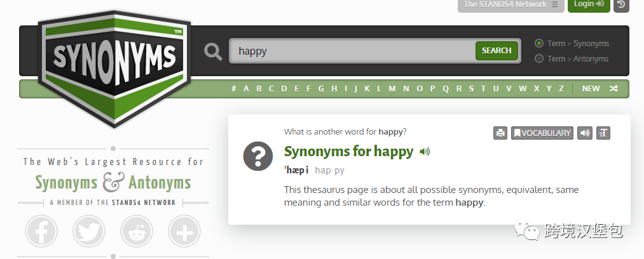Browse synonyms by letter B

click(259, 88)
